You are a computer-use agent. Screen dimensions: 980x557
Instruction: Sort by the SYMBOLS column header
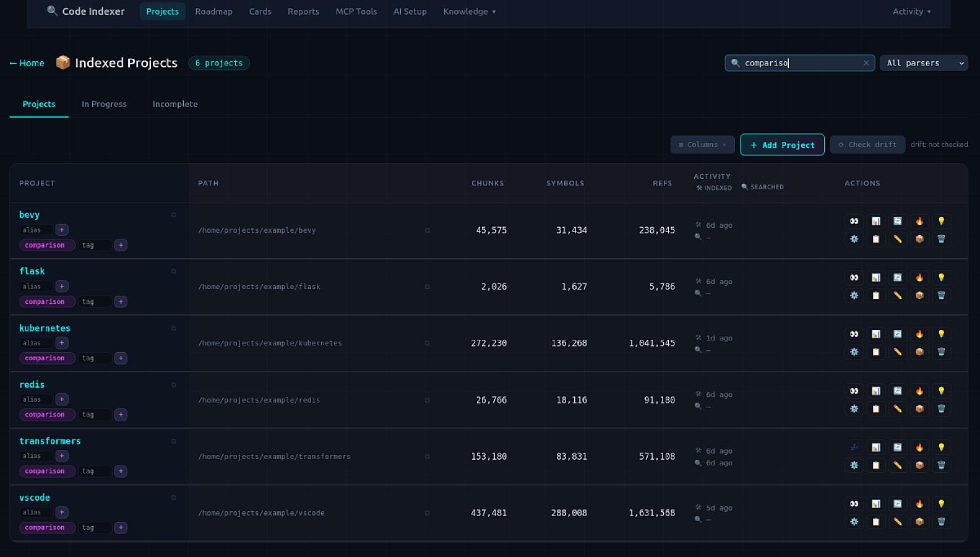565,183
